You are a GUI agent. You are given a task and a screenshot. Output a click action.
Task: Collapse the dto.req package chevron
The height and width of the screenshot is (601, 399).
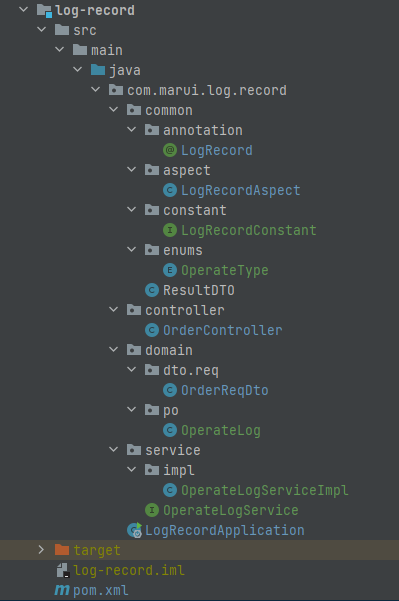[132, 369]
